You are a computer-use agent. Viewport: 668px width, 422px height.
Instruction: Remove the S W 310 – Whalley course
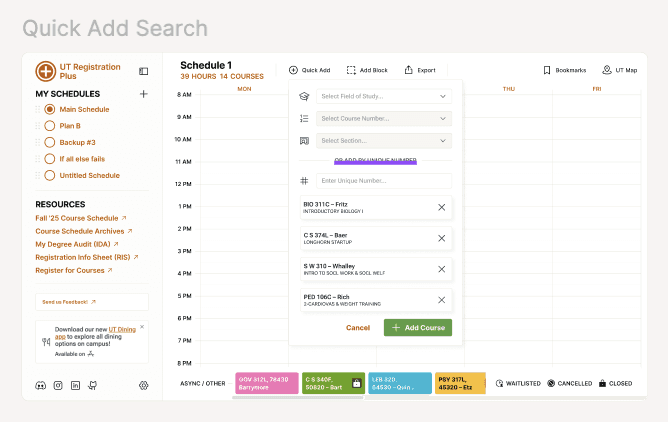[x=442, y=269]
